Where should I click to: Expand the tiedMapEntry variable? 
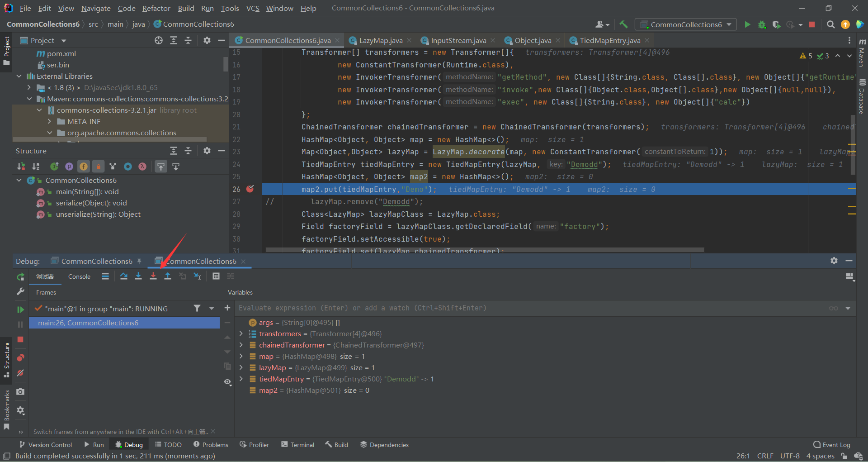241,379
